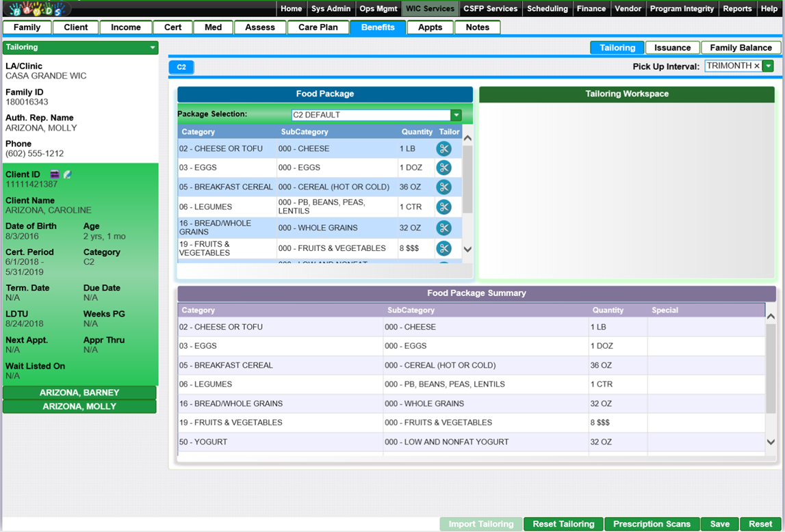Screen dimensions: 785x532
Task: Open the Care Plan tab
Action: click(318, 27)
